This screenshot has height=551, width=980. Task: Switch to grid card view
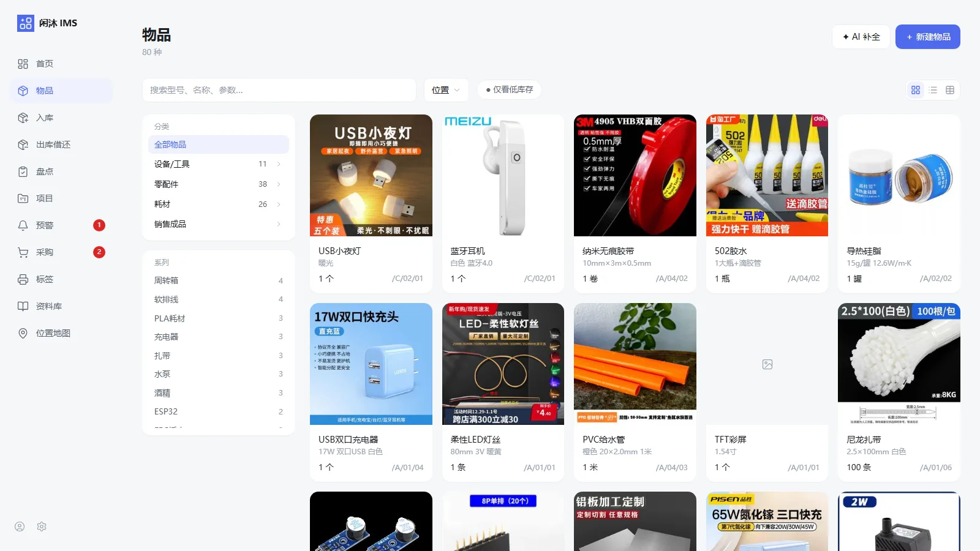(916, 90)
